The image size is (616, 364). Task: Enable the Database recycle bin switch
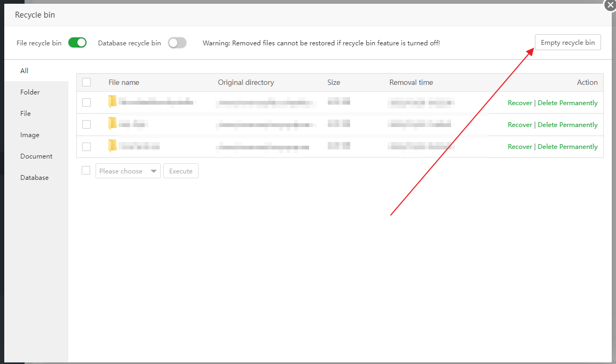click(177, 43)
